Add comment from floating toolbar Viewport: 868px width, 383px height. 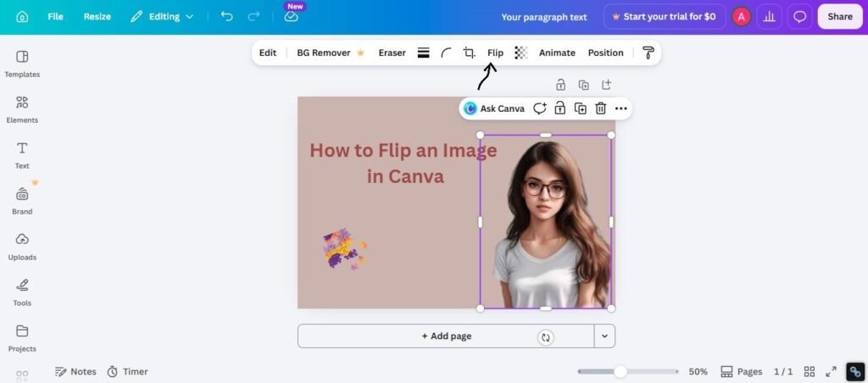point(540,108)
